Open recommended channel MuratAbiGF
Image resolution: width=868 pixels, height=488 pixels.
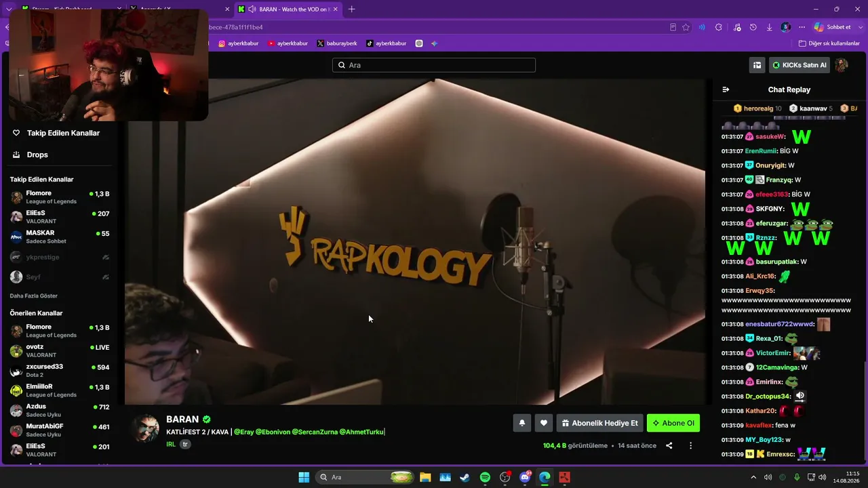(x=60, y=430)
